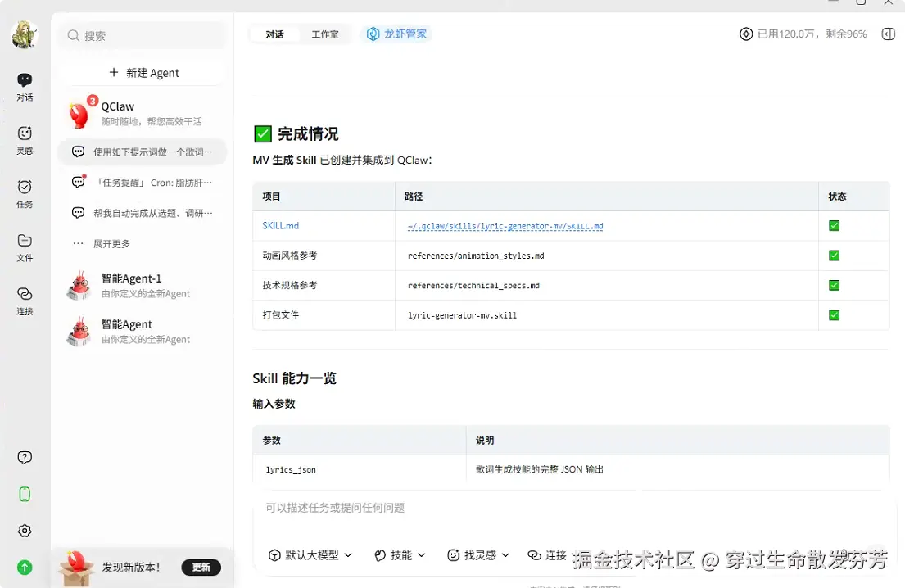Screen dimensions: 905x588
Task: Select the 「任务提醒」Cron conversation
Action: [x=142, y=183]
